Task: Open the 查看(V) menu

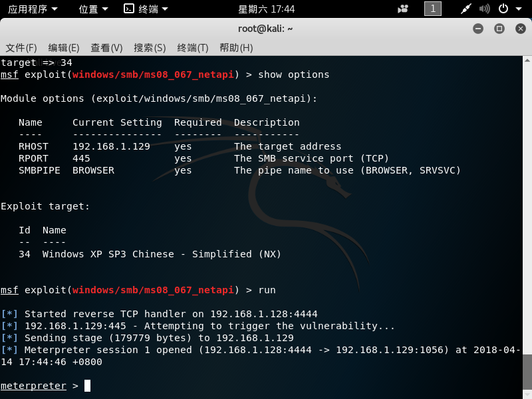Action: tap(106, 48)
